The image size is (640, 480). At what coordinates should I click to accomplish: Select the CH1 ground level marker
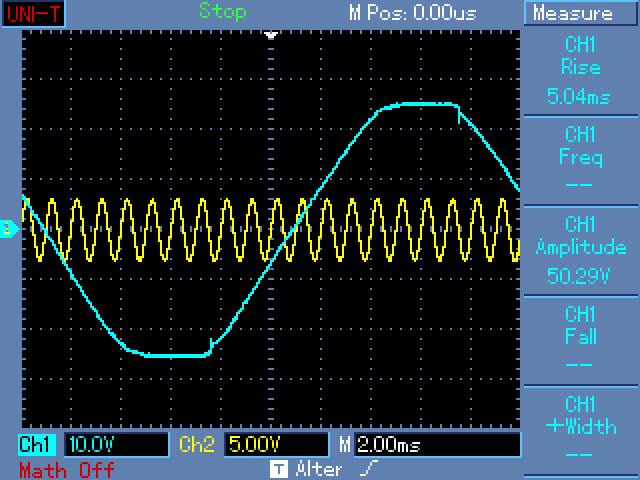click(9, 229)
